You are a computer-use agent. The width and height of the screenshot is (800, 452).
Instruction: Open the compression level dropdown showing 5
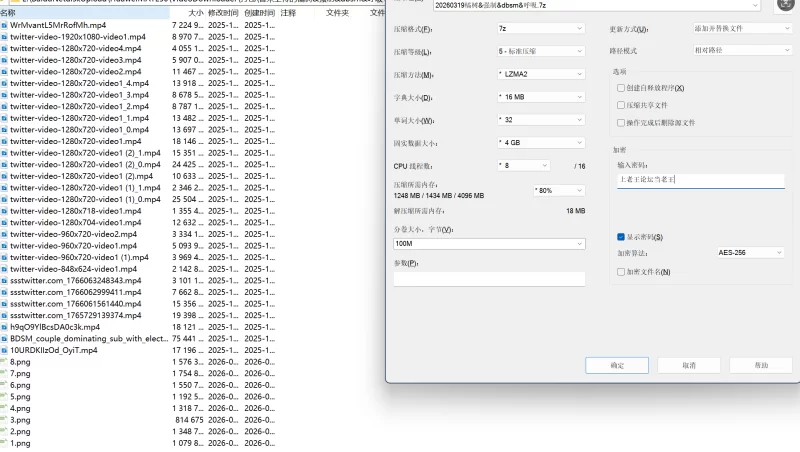click(541, 52)
